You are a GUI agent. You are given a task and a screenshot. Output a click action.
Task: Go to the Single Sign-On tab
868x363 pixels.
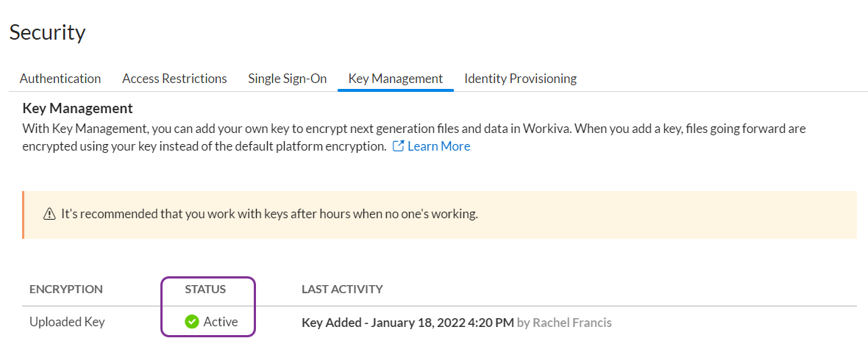(288, 79)
